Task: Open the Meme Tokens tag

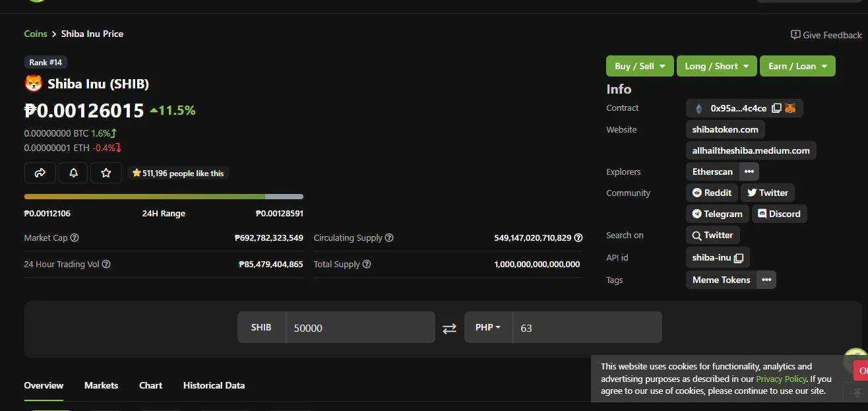Action: [722, 280]
